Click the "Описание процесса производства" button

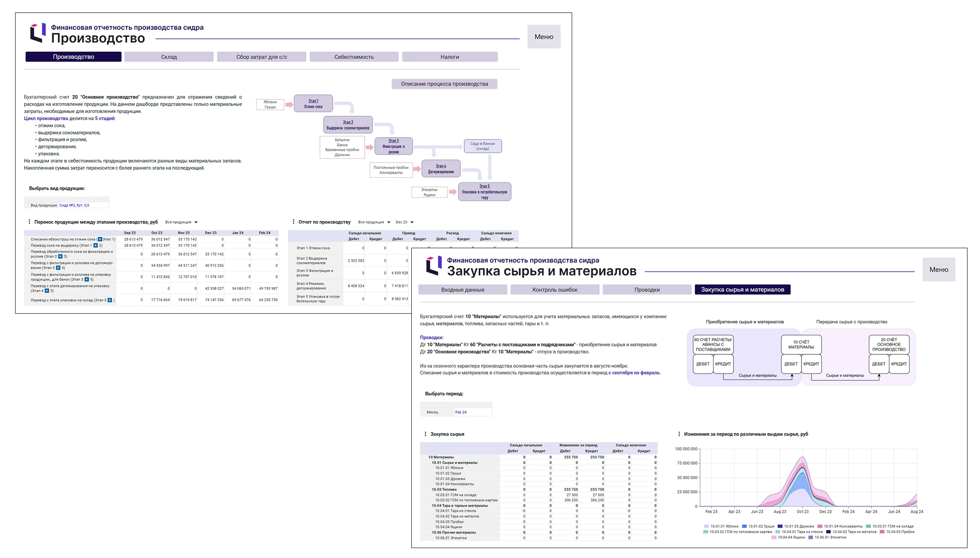[x=445, y=84]
